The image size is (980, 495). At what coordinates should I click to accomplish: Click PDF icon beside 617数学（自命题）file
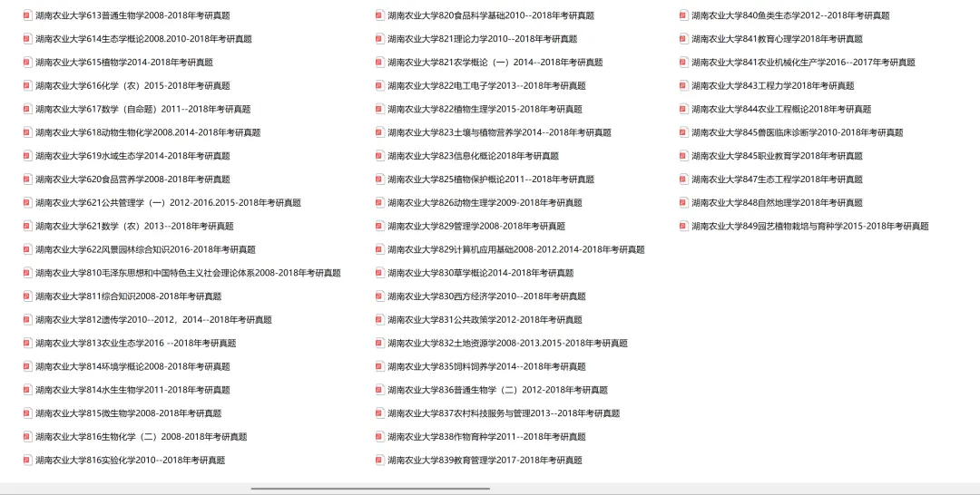point(27,109)
